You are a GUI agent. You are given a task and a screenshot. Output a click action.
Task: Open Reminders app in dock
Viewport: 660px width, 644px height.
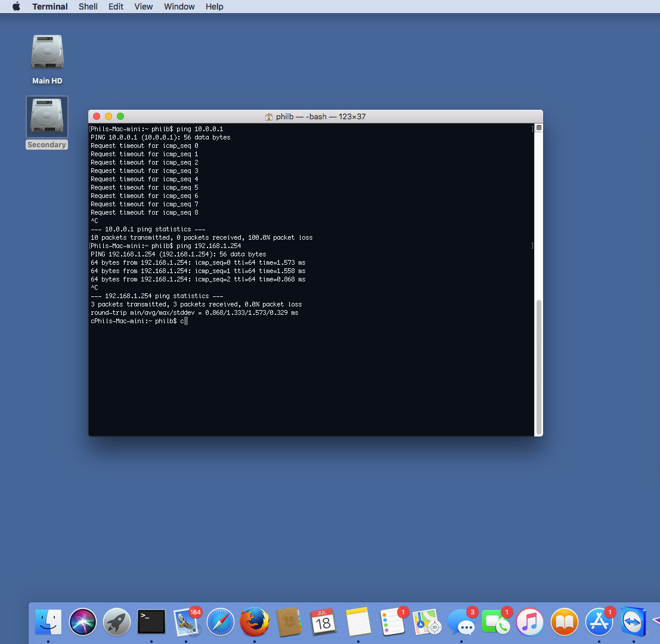tap(392, 623)
